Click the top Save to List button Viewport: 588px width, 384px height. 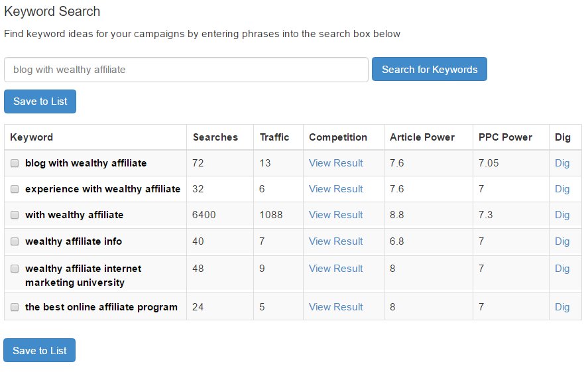pyautogui.click(x=40, y=101)
